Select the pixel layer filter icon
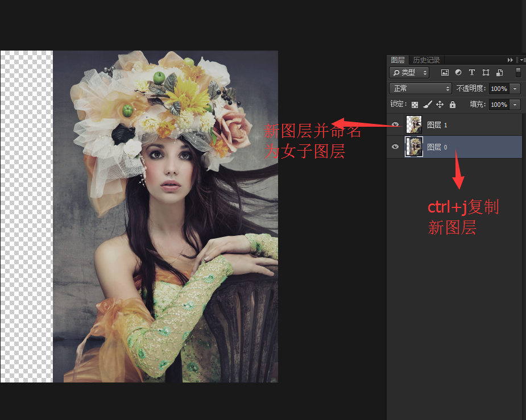 coord(445,72)
